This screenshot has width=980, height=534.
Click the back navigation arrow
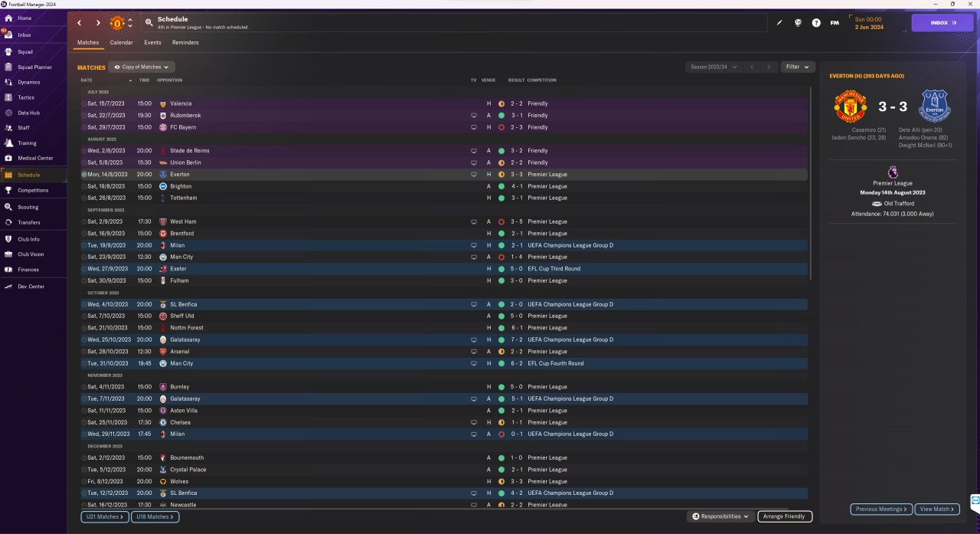click(79, 23)
